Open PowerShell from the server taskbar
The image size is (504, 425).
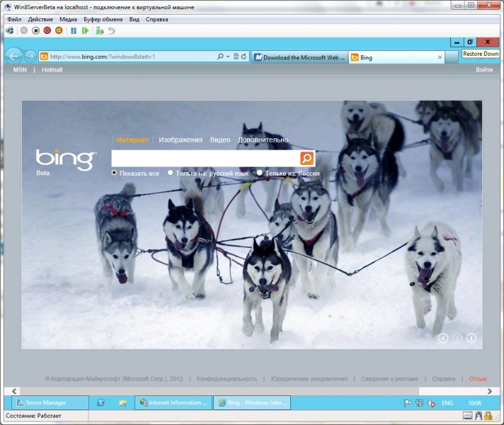101,402
